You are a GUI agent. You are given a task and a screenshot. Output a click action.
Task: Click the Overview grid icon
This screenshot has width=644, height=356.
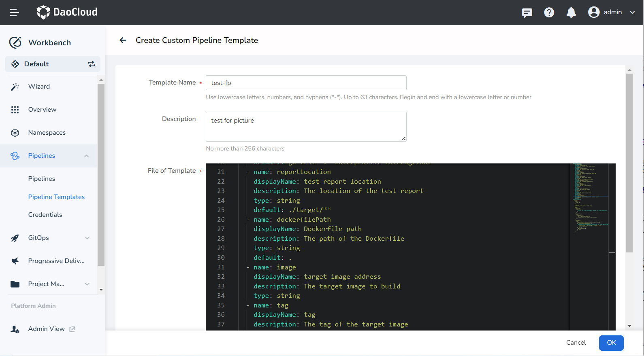15,110
